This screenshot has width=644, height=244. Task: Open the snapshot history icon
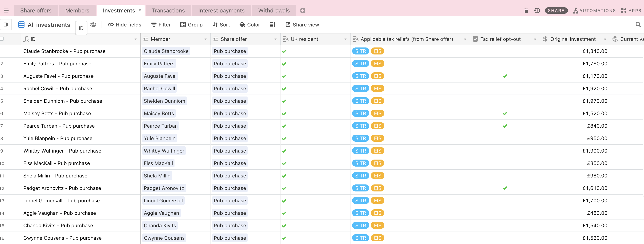click(537, 11)
